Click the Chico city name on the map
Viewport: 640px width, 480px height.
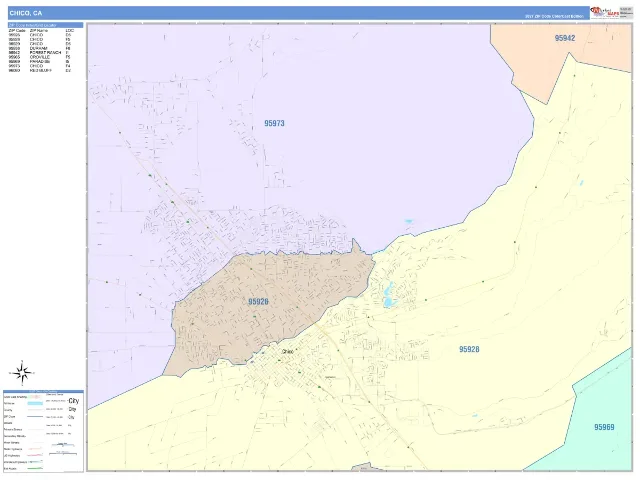click(287, 351)
